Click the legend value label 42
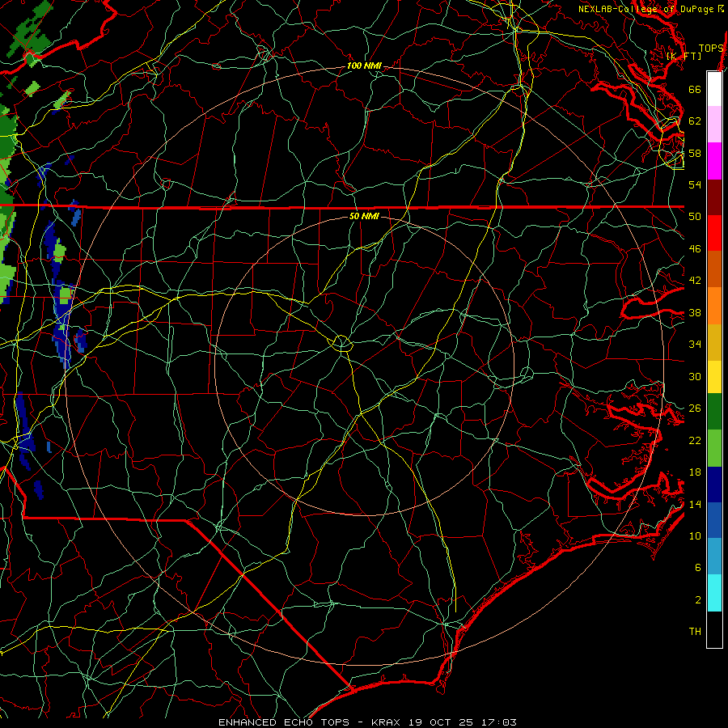Viewport: 728px width, 728px height. click(695, 281)
